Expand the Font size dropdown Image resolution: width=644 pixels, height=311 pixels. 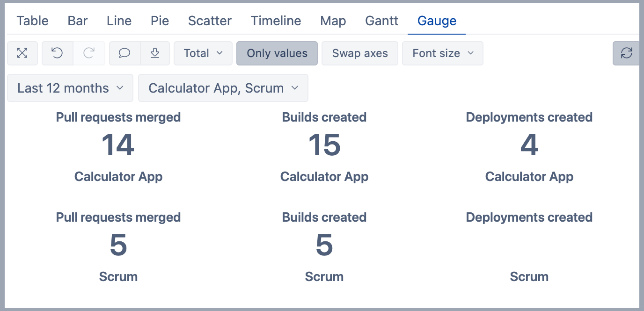442,53
